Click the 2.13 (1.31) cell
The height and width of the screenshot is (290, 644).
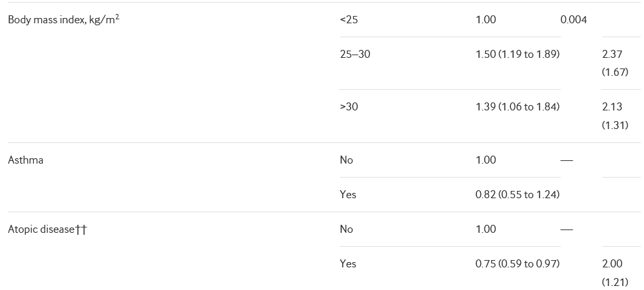pos(614,116)
